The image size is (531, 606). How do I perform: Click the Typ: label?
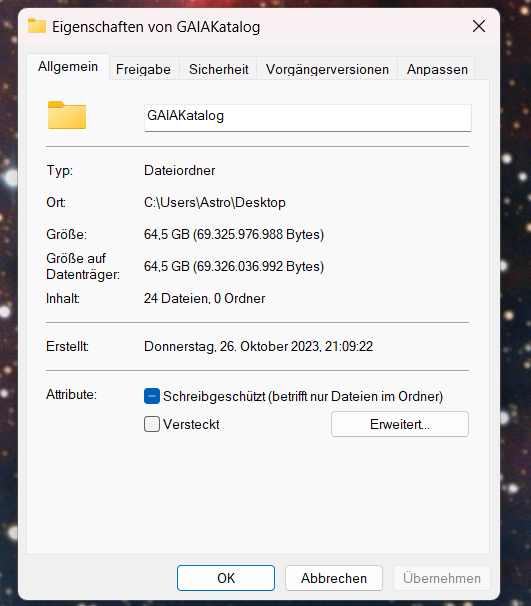tap(60, 170)
